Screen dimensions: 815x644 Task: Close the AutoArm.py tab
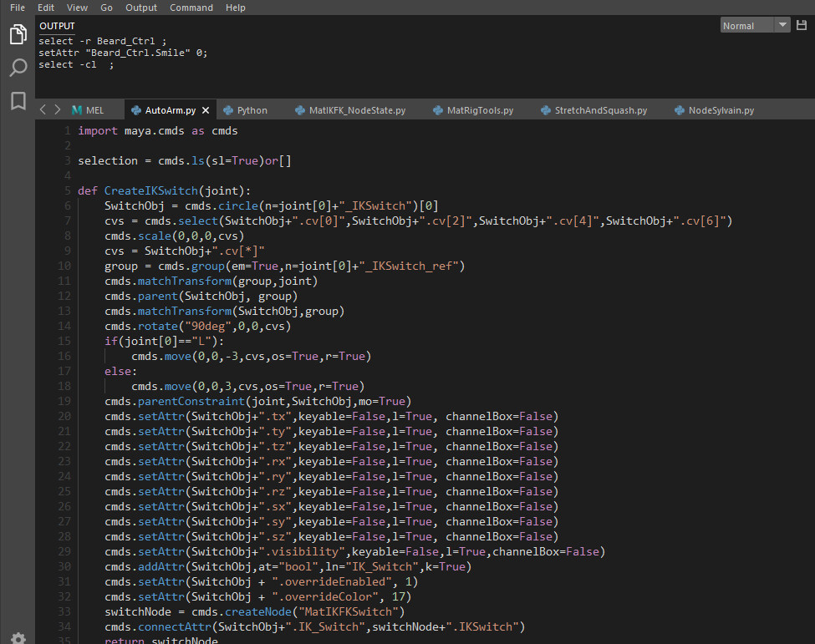coord(206,110)
